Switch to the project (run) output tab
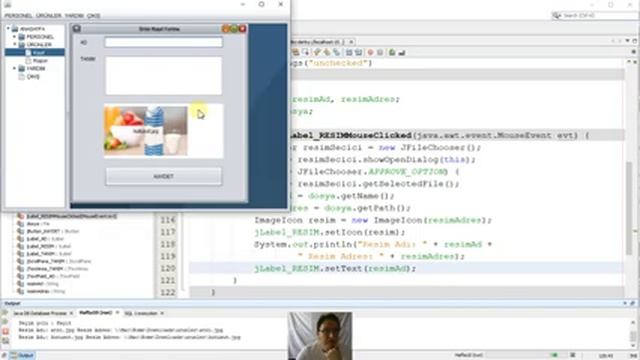Image resolution: width=640 pixels, height=360 pixels. (x=96, y=313)
